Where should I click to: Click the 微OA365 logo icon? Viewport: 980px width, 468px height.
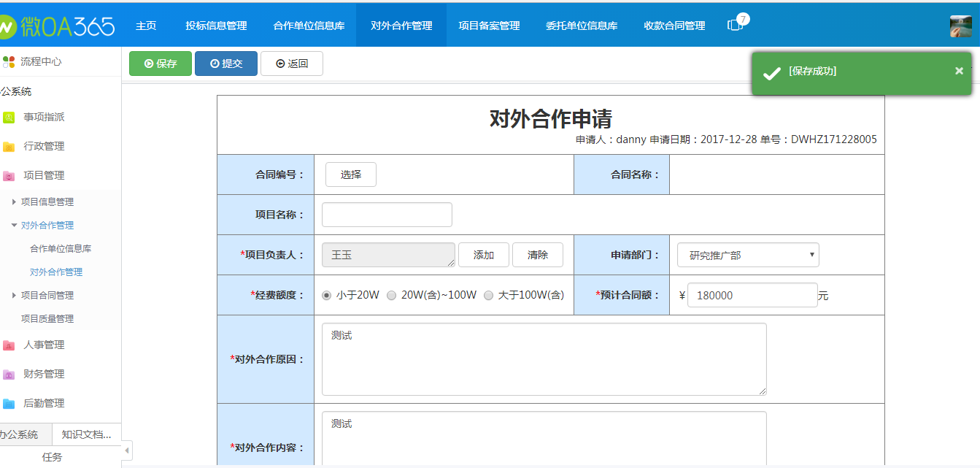7,26
